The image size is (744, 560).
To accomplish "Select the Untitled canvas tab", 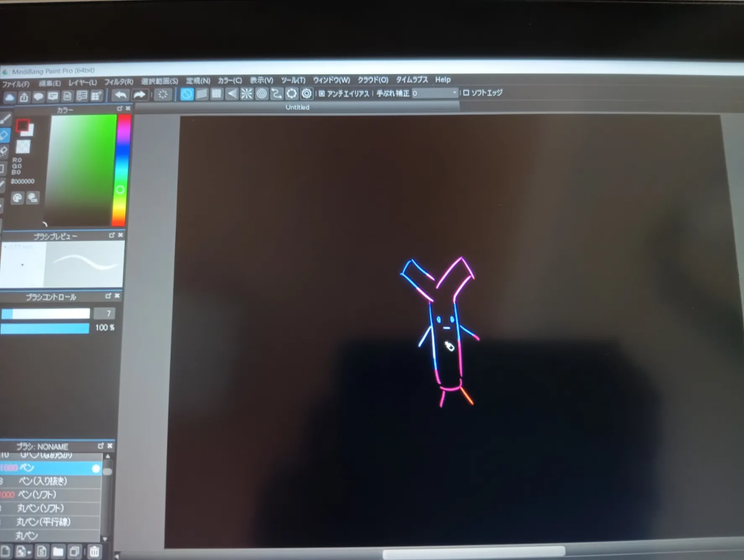I will point(297,107).
